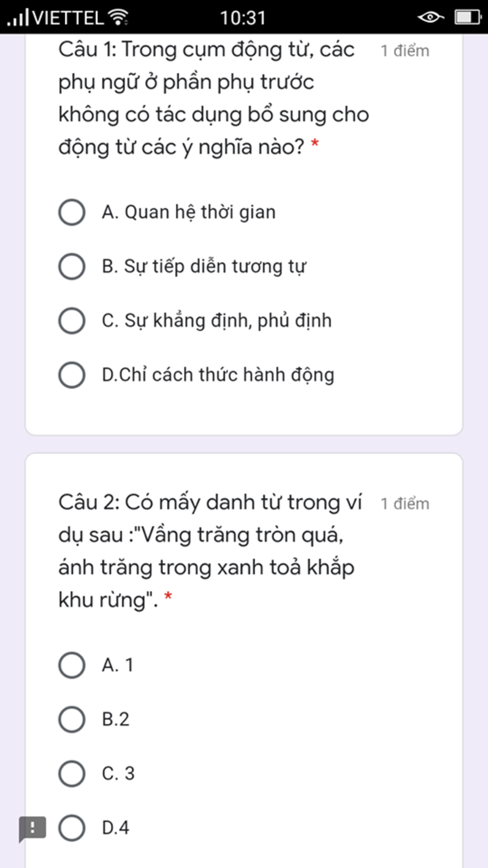The height and width of the screenshot is (868, 488).
Task: Tap the Câu 1 question text
Action: (213, 98)
